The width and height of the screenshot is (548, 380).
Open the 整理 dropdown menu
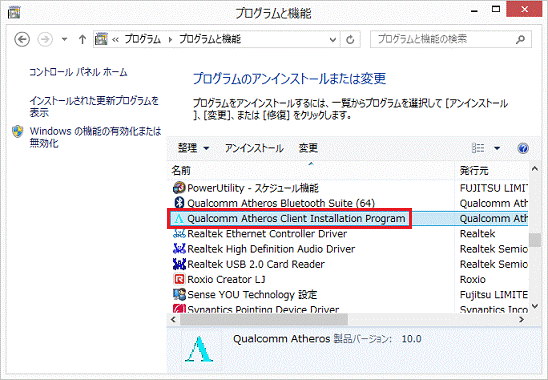click(x=193, y=148)
